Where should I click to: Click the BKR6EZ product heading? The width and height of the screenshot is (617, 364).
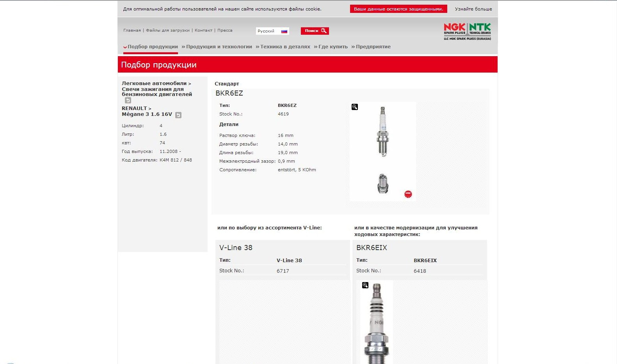[x=229, y=93]
